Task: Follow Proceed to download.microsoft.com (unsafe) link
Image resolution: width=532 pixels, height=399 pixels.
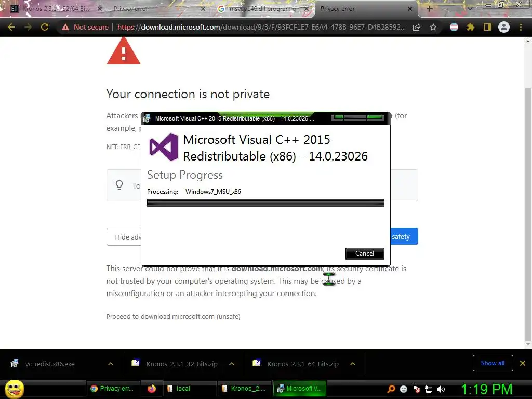Action: [174, 316]
